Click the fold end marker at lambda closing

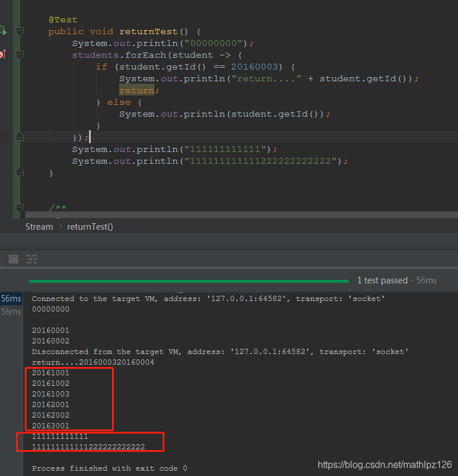pos(20,137)
